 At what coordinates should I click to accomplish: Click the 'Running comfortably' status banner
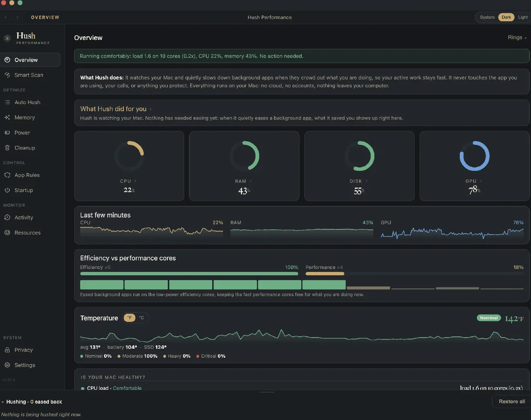click(302, 56)
